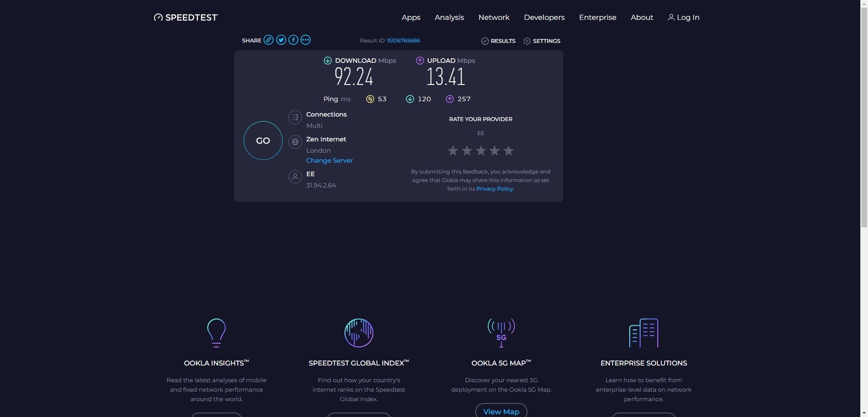Open Change Server link

tap(329, 160)
